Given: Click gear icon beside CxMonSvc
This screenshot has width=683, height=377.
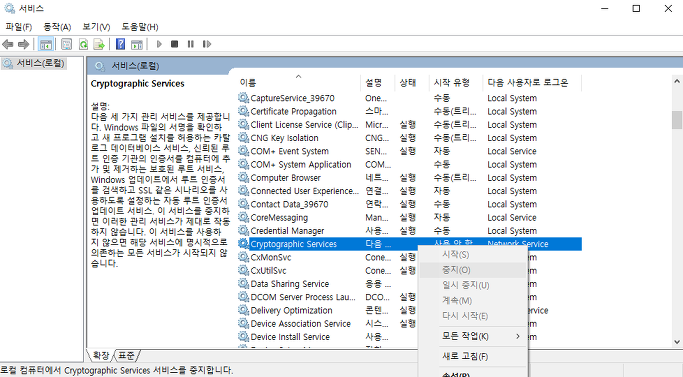Looking at the screenshot, I should click(243, 257).
